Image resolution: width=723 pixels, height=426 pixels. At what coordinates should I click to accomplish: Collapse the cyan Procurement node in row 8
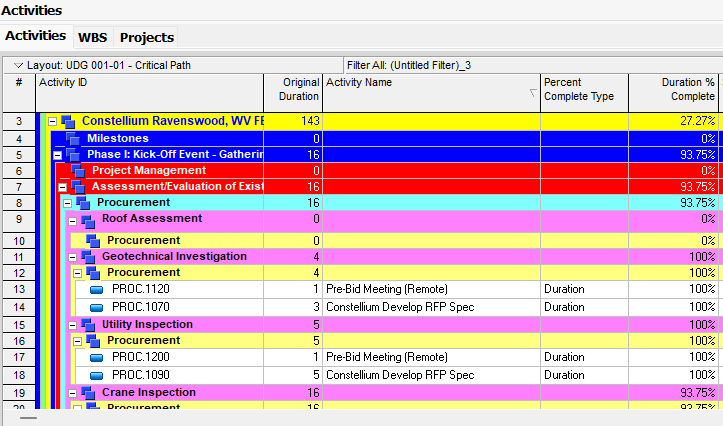[67, 203]
